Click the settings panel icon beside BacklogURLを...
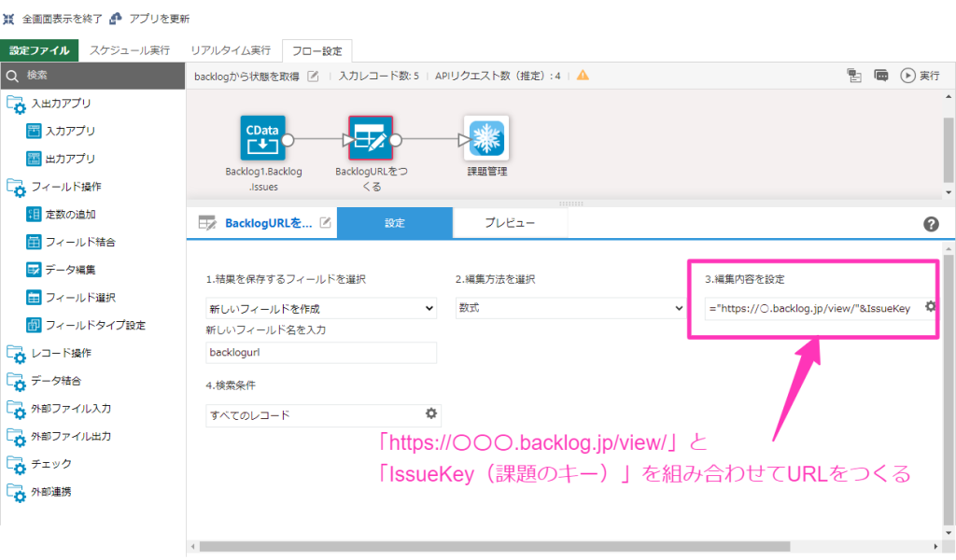Screen dimensions: 956x560 (207, 223)
